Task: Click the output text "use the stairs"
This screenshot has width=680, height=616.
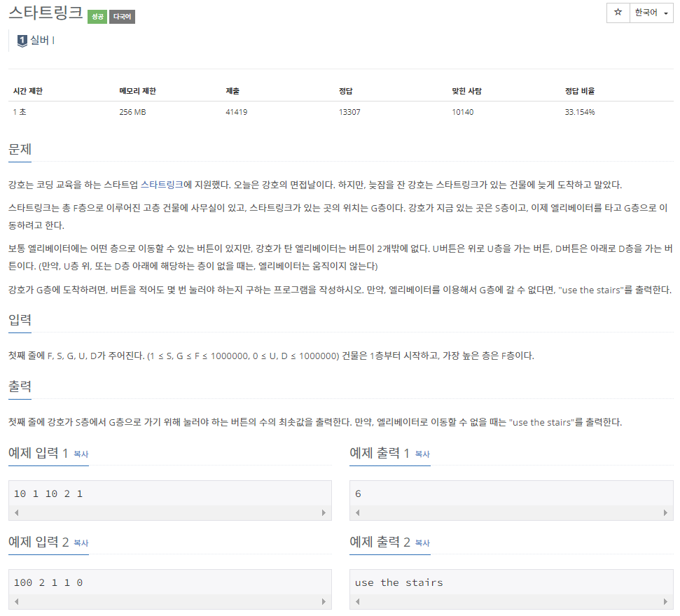Action: tap(399, 582)
